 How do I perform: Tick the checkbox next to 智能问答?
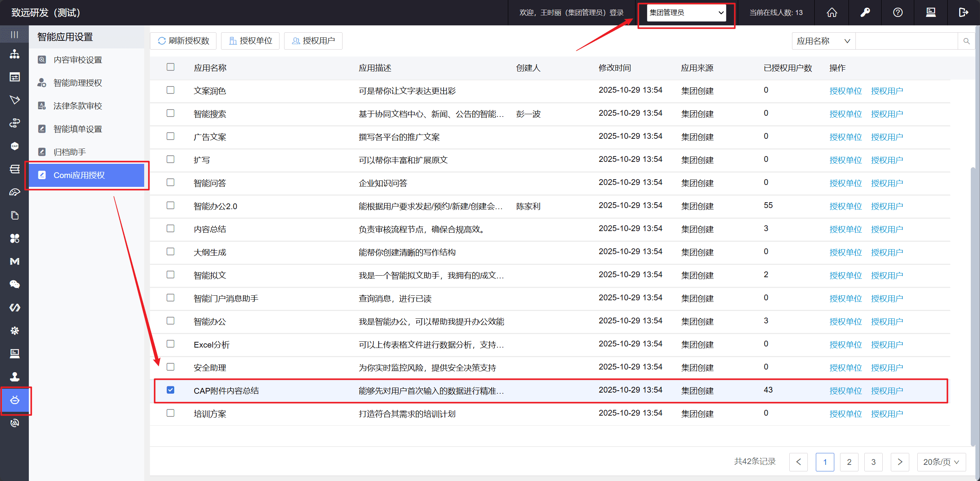[x=170, y=182]
